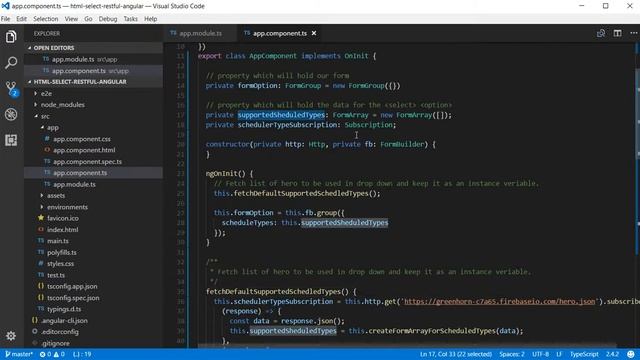Open the Manage gear settings menu
This screenshot has height=360, width=640.
[x=11, y=336]
